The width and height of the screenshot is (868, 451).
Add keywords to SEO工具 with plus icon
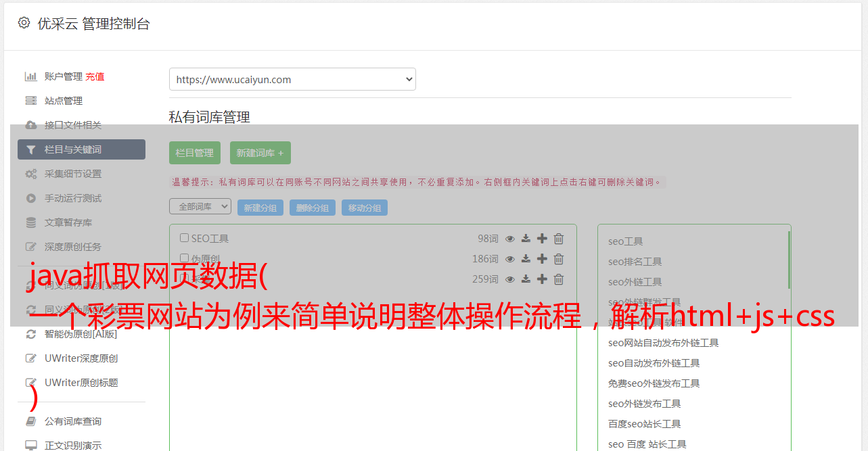point(542,239)
